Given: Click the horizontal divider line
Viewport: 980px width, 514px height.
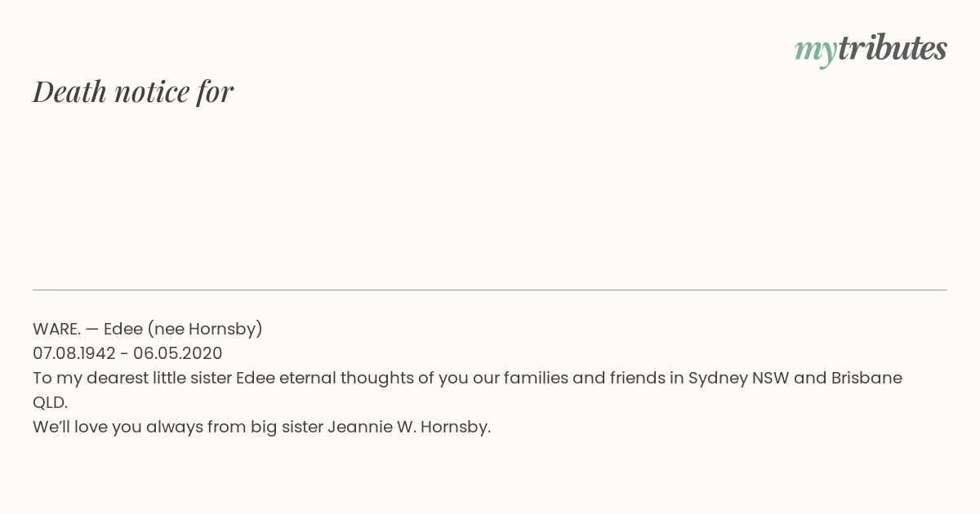Looking at the screenshot, I should click(x=490, y=290).
